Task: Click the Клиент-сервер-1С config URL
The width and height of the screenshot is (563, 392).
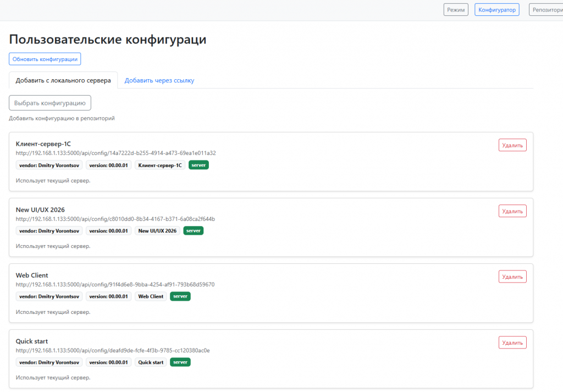Action: point(115,153)
